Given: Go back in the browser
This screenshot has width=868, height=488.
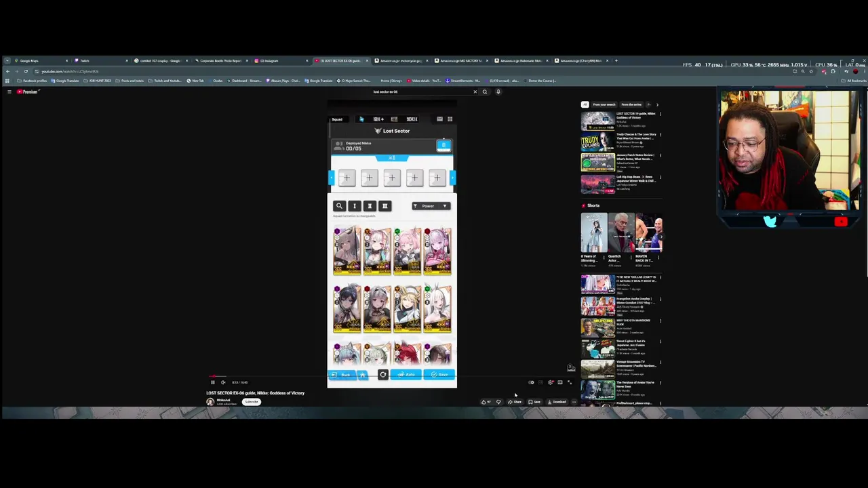Looking at the screenshot, I should pyautogui.click(x=7, y=71).
